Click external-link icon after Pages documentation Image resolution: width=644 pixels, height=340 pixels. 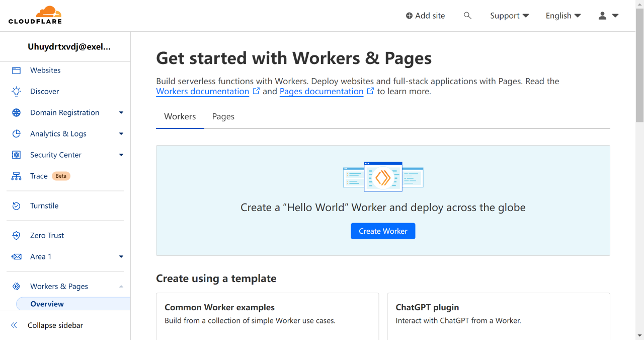click(370, 91)
